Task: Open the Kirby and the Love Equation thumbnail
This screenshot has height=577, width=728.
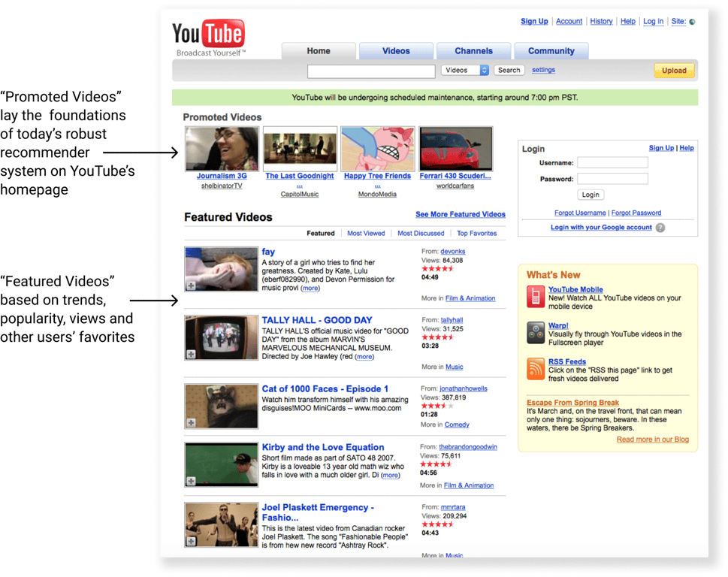Action: click(222, 464)
